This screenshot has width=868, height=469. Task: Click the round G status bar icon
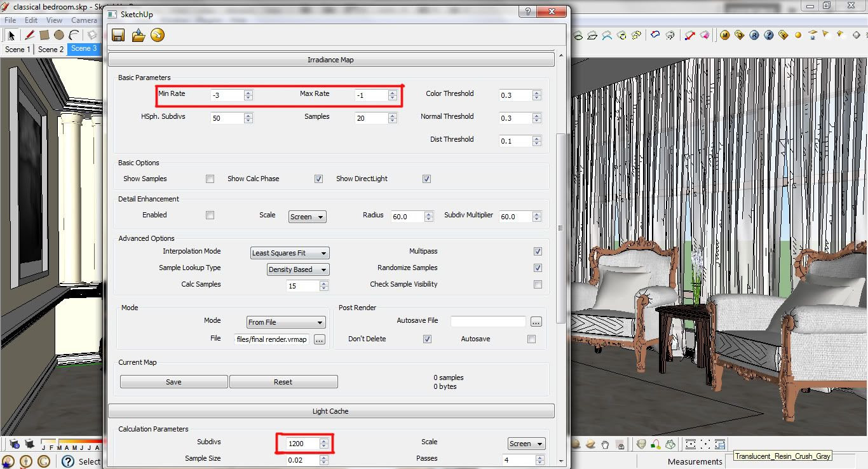pos(44,461)
